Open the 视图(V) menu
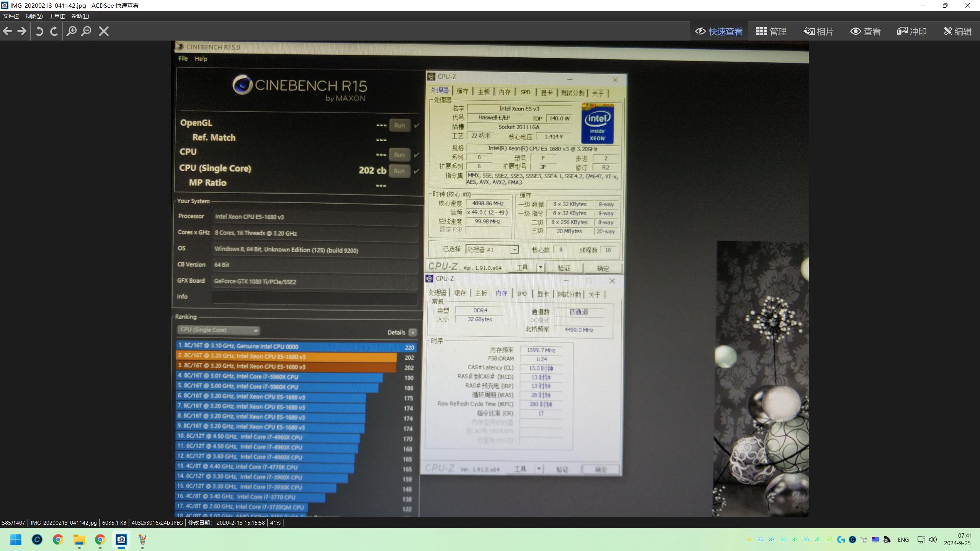 (x=34, y=16)
